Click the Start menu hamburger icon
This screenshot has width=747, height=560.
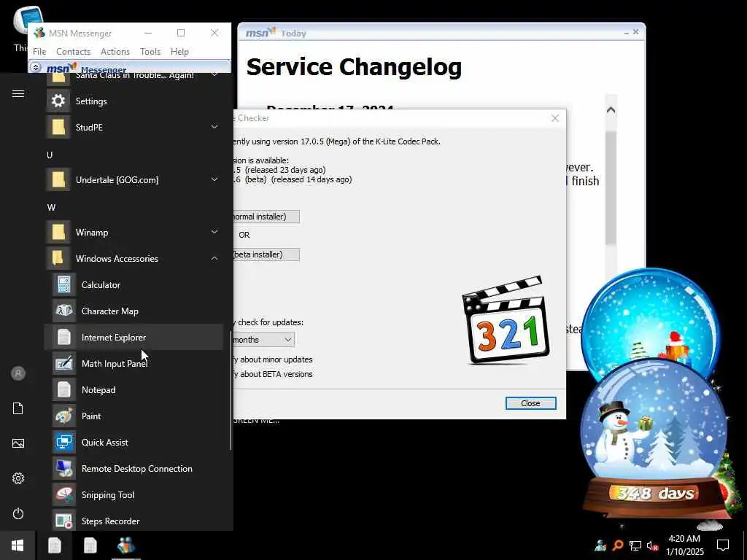[x=18, y=93]
